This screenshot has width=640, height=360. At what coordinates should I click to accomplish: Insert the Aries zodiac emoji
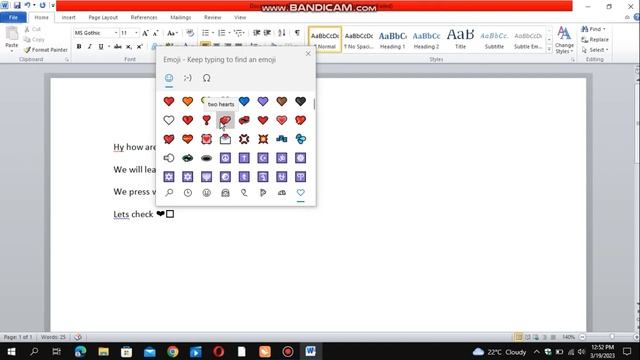point(300,177)
